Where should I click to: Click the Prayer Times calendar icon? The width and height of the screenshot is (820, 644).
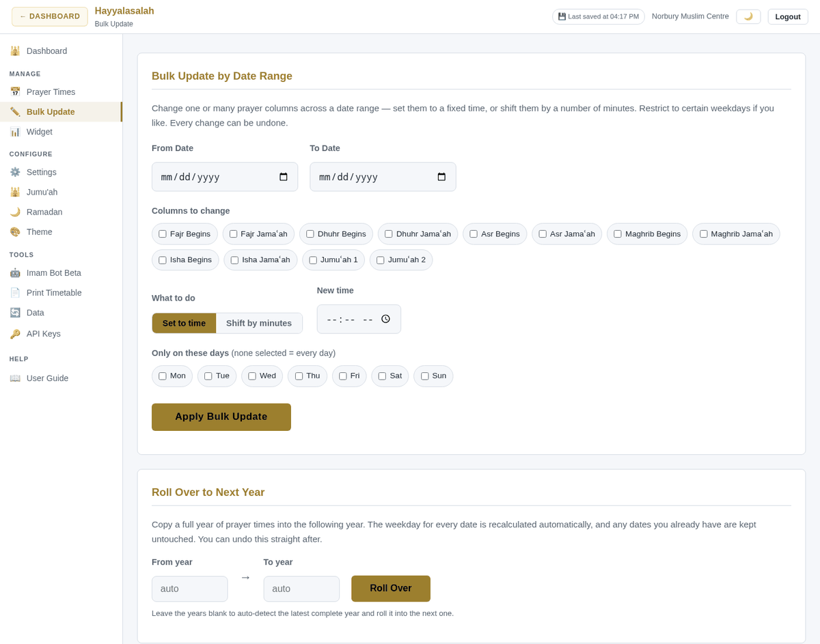tap(15, 92)
